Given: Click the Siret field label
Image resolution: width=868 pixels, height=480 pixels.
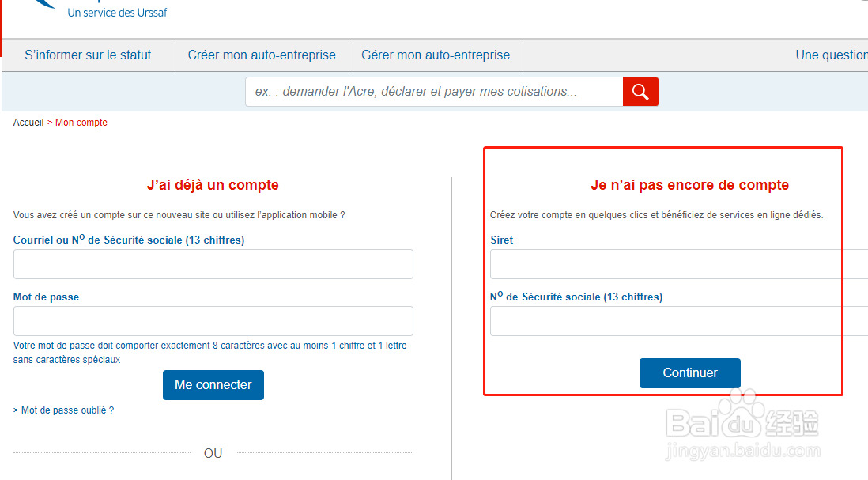Looking at the screenshot, I should point(501,240).
